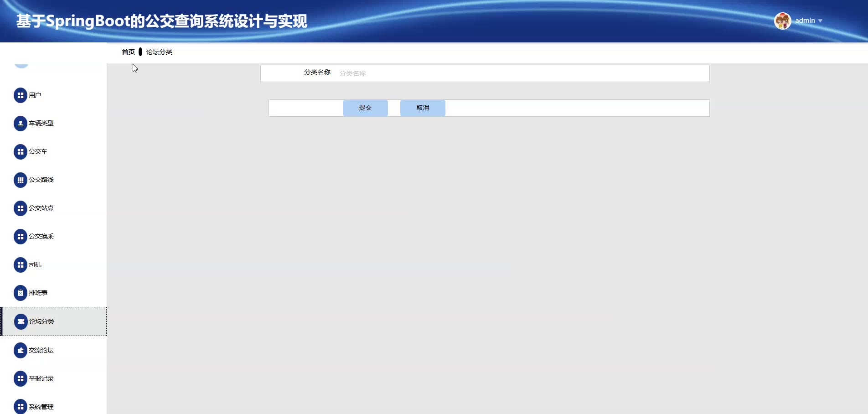Viewport: 868px width, 414px height.
Task: Click the 系统管理 sidebar icon
Action: pyautogui.click(x=21, y=407)
